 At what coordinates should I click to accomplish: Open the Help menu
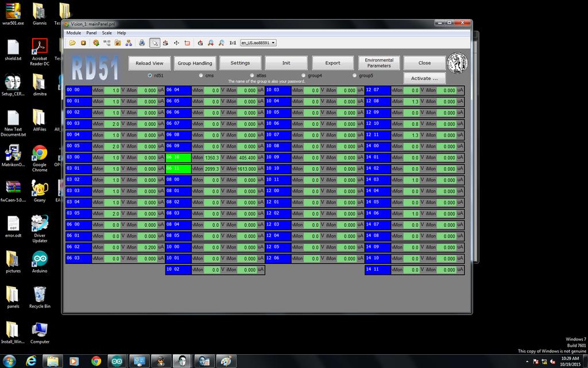coord(122,33)
